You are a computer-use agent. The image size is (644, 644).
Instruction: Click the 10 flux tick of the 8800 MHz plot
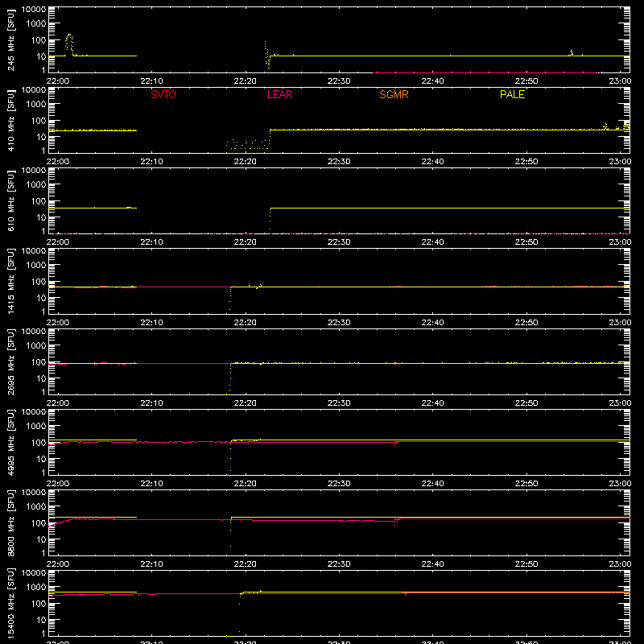[41, 539]
